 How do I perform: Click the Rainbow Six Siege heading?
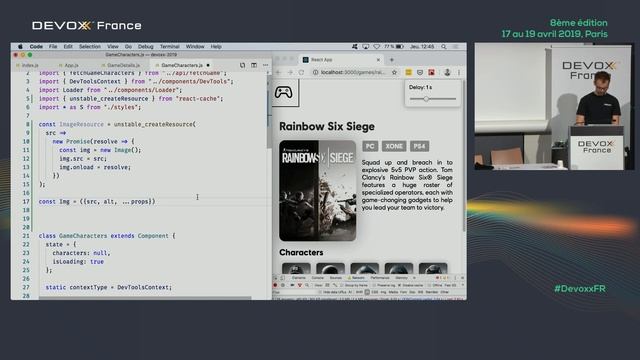(327, 127)
